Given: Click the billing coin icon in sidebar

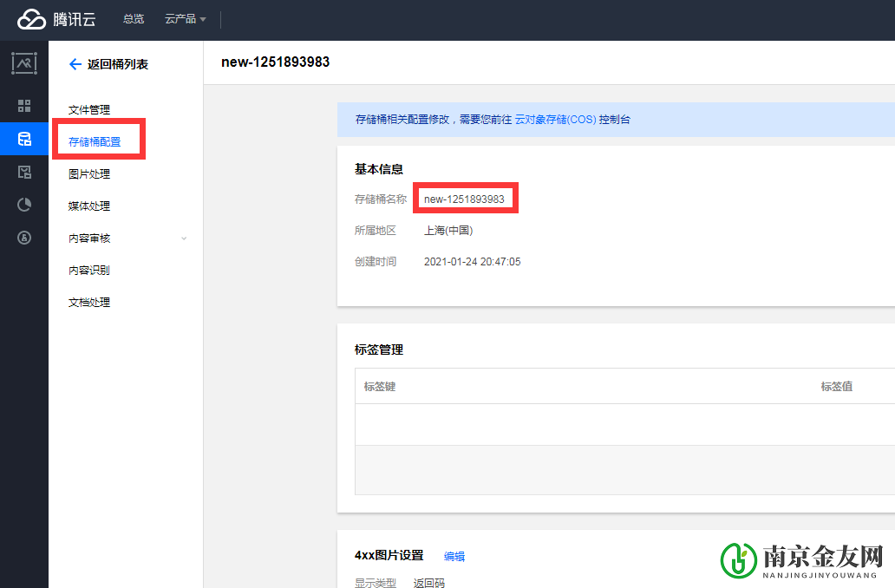Looking at the screenshot, I should [24, 237].
